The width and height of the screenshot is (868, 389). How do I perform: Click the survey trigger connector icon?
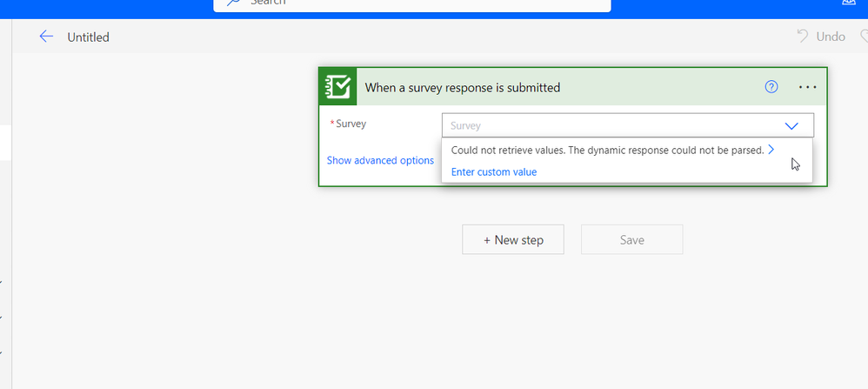pos(337,87)
